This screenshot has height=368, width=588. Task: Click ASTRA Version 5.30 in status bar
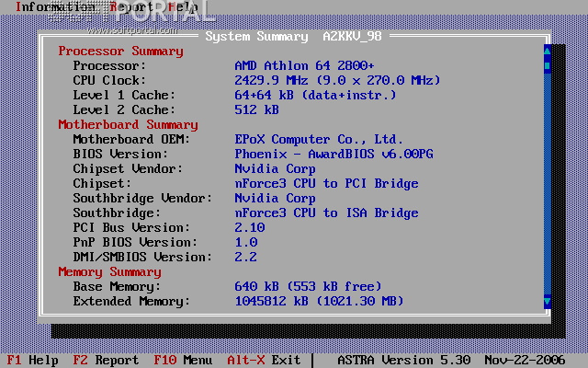[x=404, y=360]
